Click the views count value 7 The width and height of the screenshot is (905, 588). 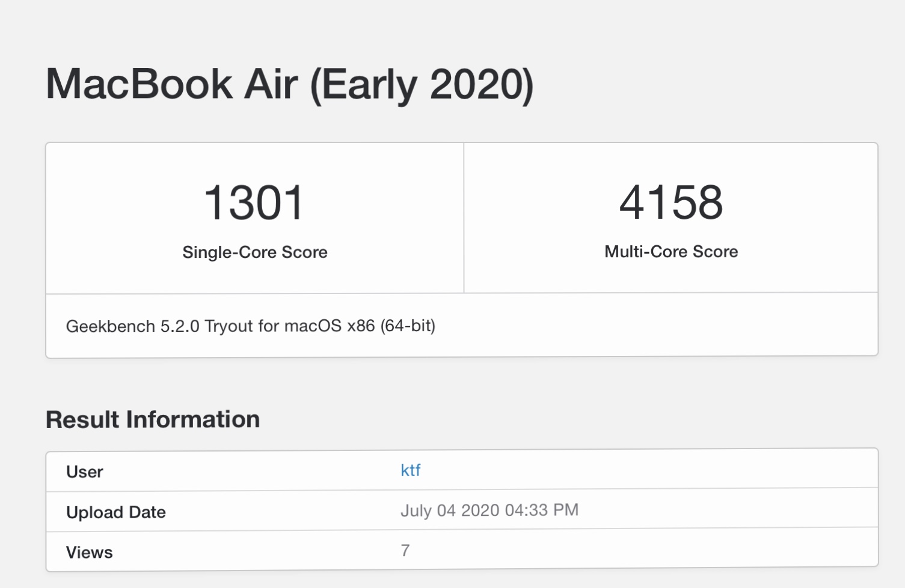[x=405, y=550]
